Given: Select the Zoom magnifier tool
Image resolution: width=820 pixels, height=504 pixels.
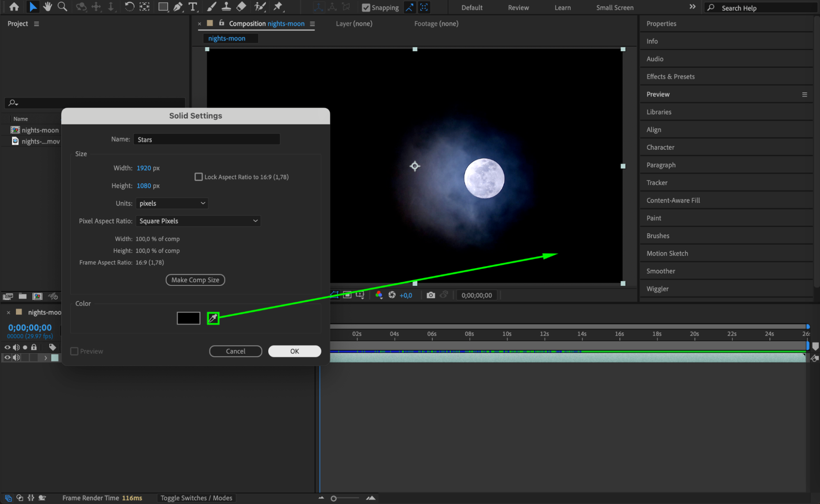Looking at the screenshot, I should tap(62, 7).
